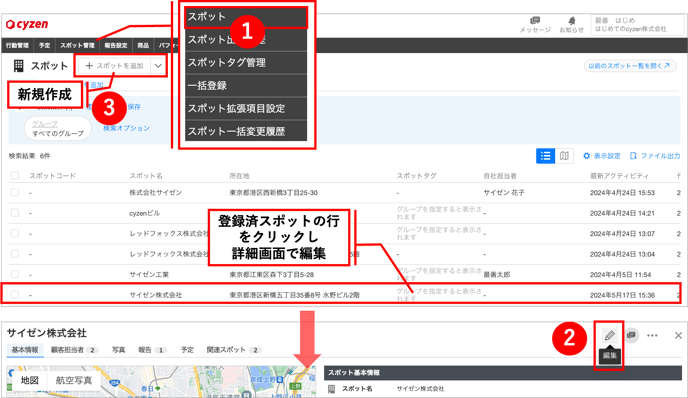Open the お知らせ bell notifications
The width and height of the screenshot is (688, 398).
[x=571, y=25]
